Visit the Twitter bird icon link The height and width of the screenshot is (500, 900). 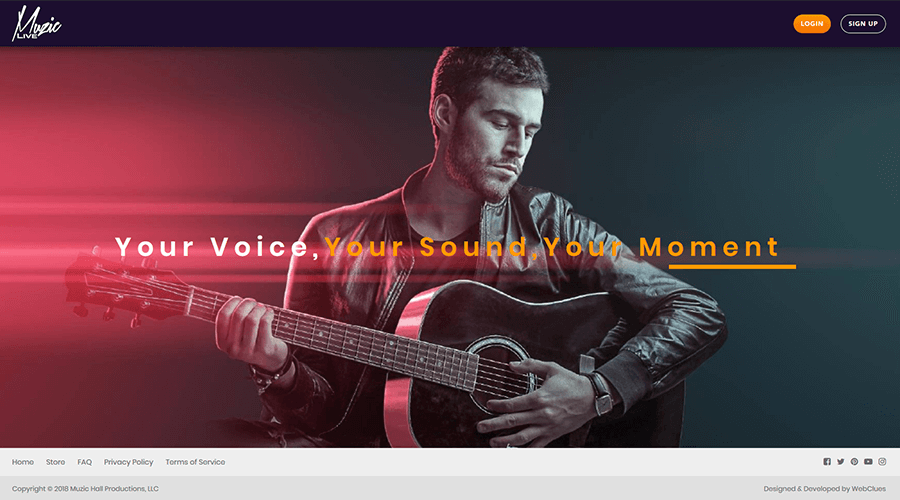840,462
